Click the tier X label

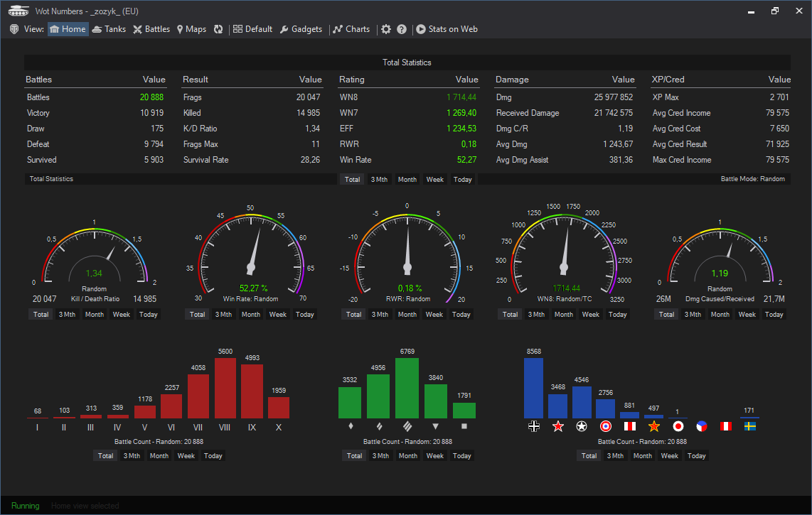tap(279, 428)
